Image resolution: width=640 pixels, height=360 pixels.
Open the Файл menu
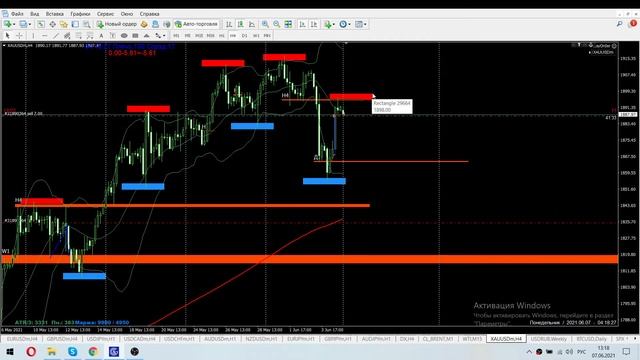point(17,14)
